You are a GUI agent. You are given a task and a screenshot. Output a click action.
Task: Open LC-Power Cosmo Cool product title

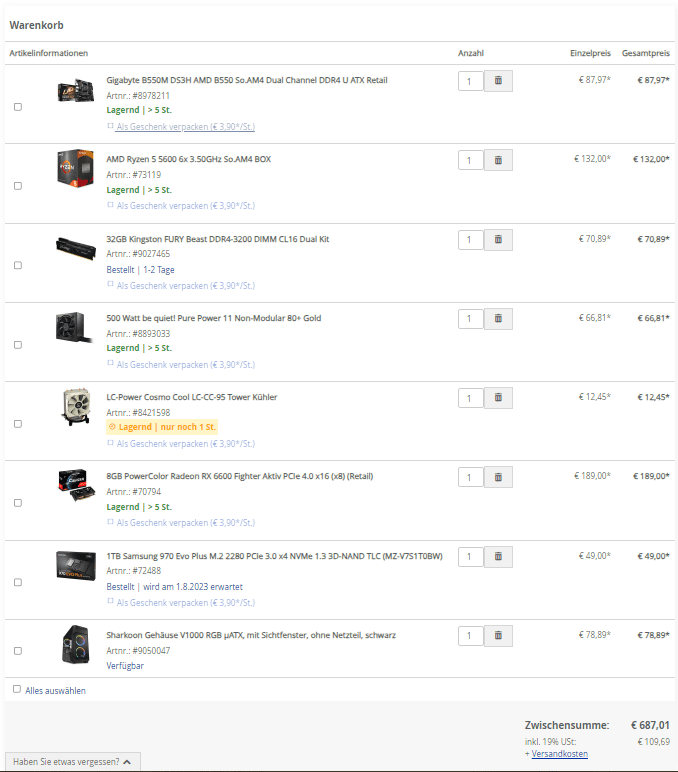[192, 397]
